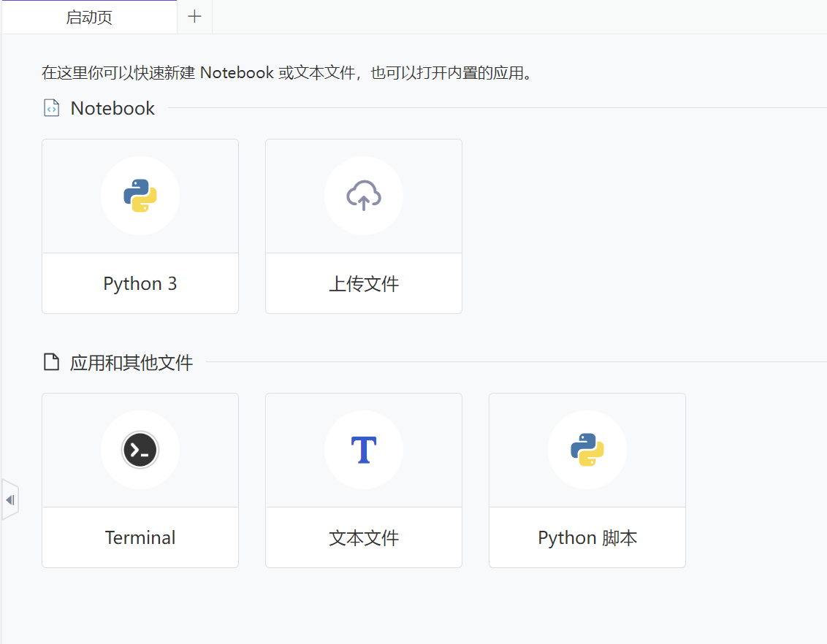Click the 应用和其他文件 heading text
This screenshot has height=644, width=827.
pyautogui.click(x=132, y=362)
